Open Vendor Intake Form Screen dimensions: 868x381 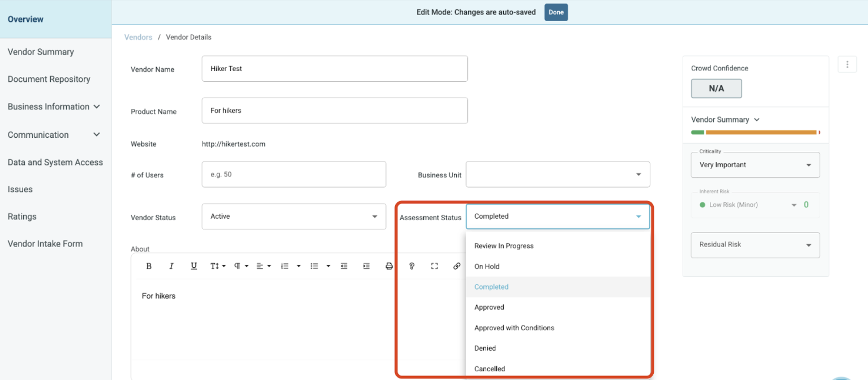point(45,244)
